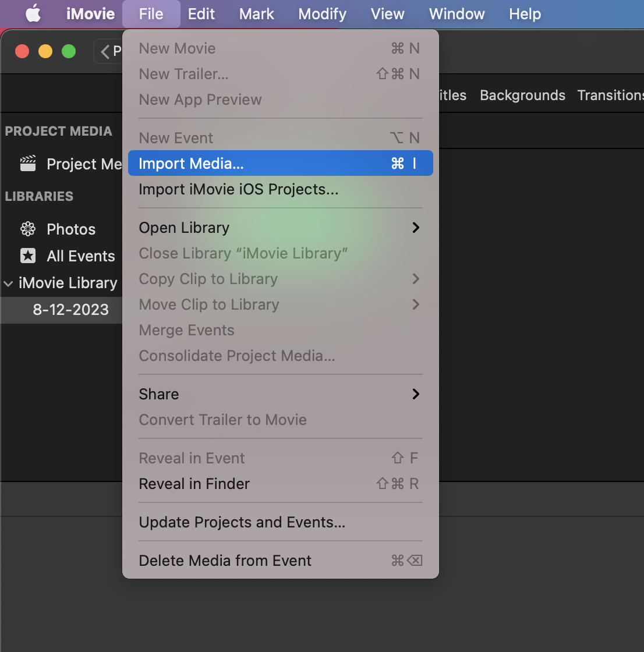The height and width of the screenshot is (652, 644).
Task: Open the Apple menu
Action: (x=33, y=14)
